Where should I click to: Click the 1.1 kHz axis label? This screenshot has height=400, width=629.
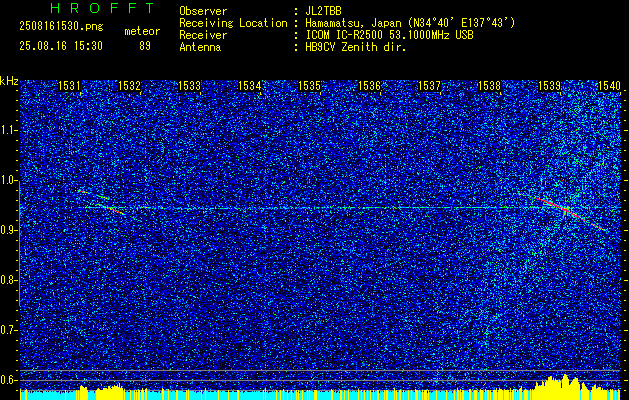click(x=8, y=130)
